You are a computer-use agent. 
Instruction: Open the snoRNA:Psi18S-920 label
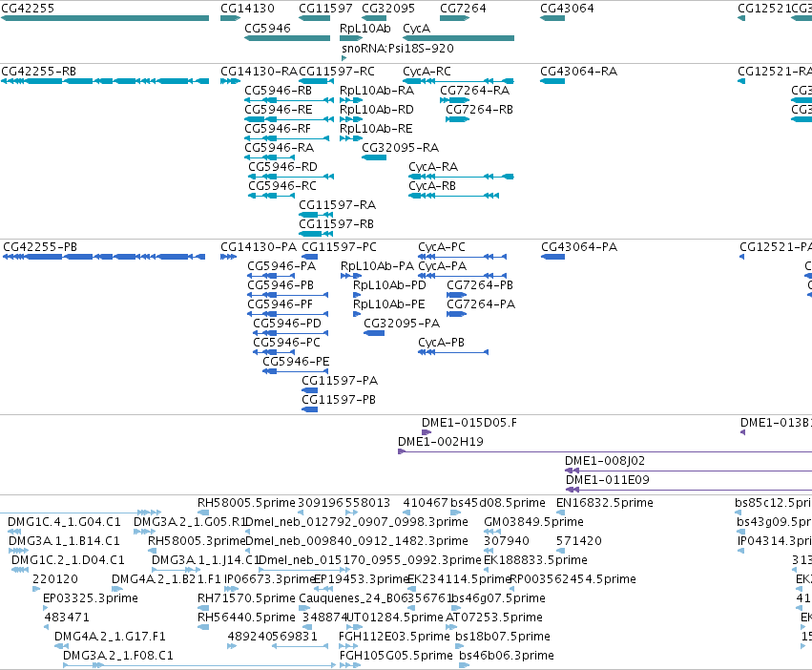(x=398, y=48)
